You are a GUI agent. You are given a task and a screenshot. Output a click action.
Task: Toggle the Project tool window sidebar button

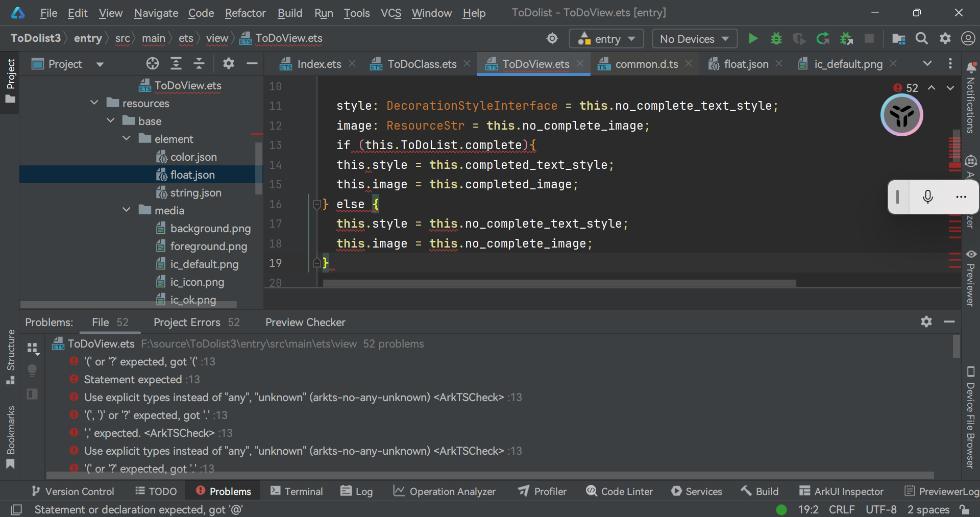(x=11, y=81)
